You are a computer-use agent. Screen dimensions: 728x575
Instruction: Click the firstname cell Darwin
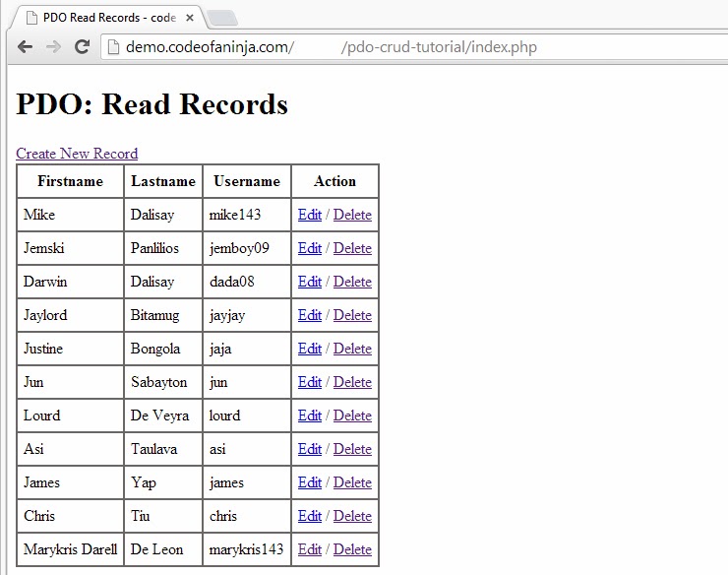(x=70, y=282)
